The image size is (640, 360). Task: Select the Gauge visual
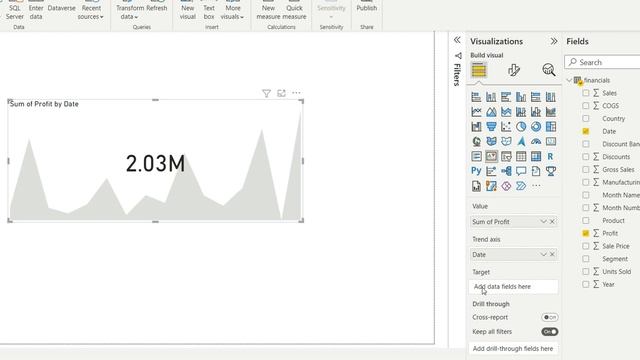pos(536,142)
